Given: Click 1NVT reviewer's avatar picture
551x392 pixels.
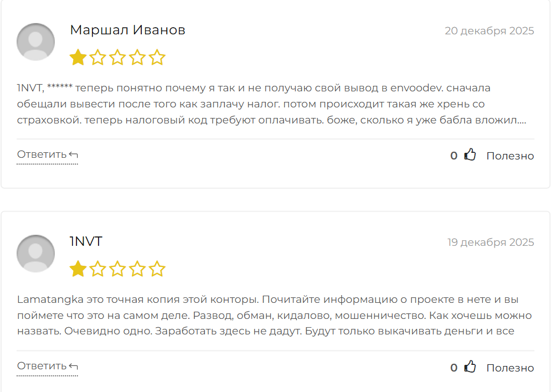Looking at the screenshot, I should (36, 254).
